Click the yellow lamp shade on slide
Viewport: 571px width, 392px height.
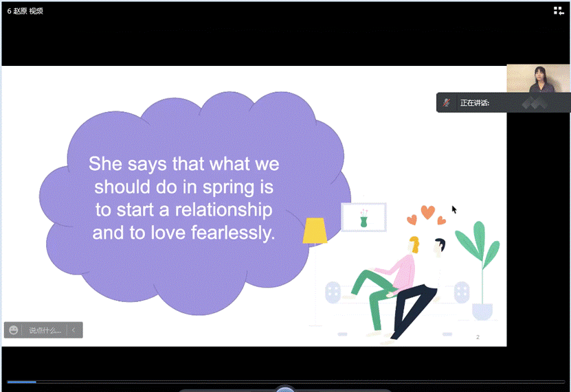pos(315,231)
